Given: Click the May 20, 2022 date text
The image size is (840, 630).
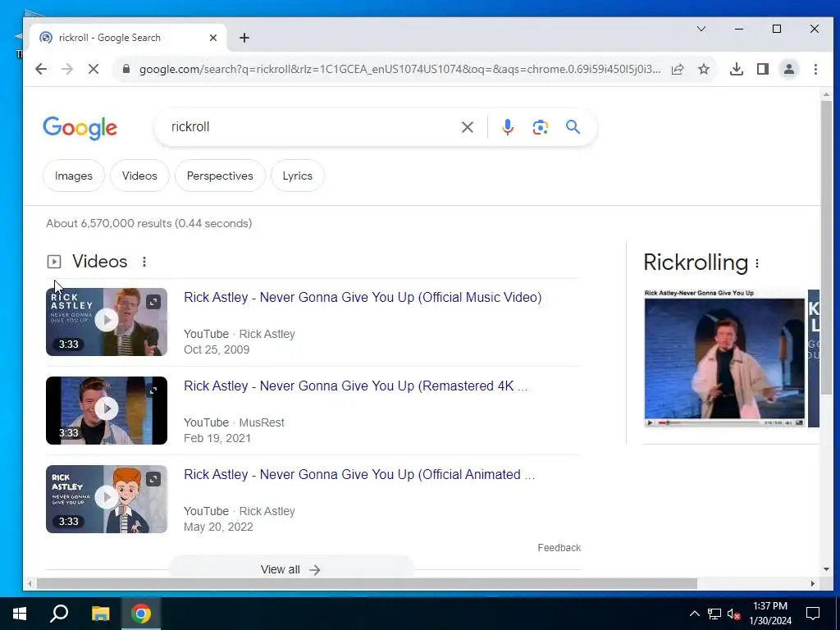Looking at the screenshot, I should (218, 527).
